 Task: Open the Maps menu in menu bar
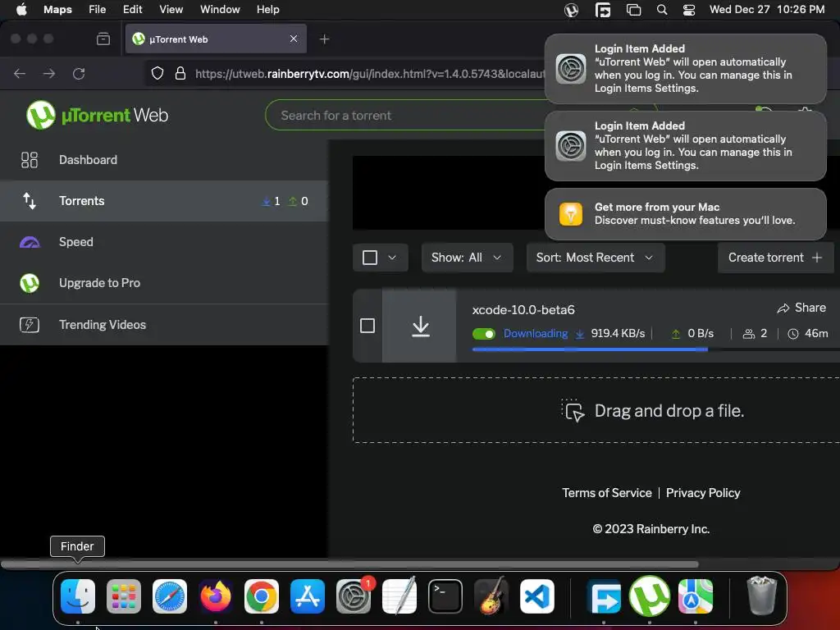[x=58, y=9]
